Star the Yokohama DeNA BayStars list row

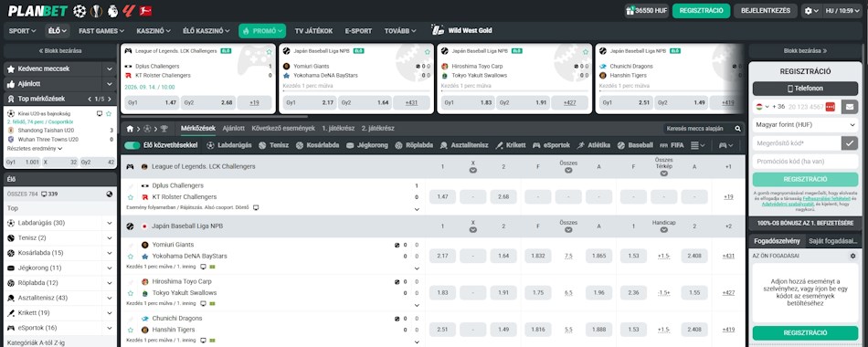[x=131, y=257]
